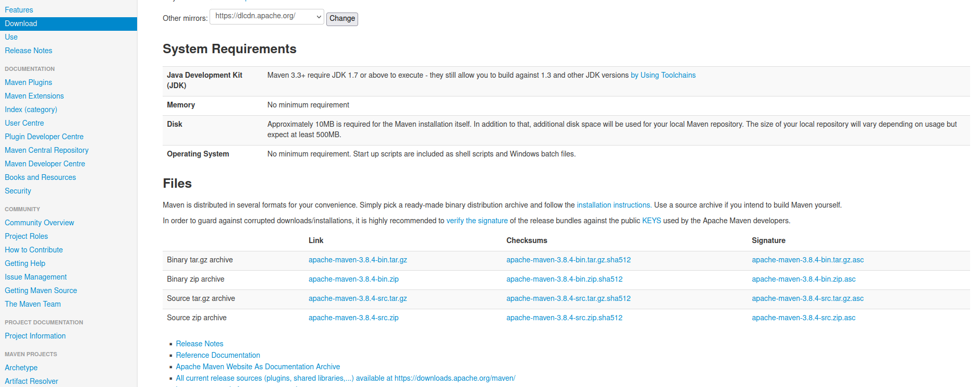Click the 'Checksums' column header

click(526, 240)
